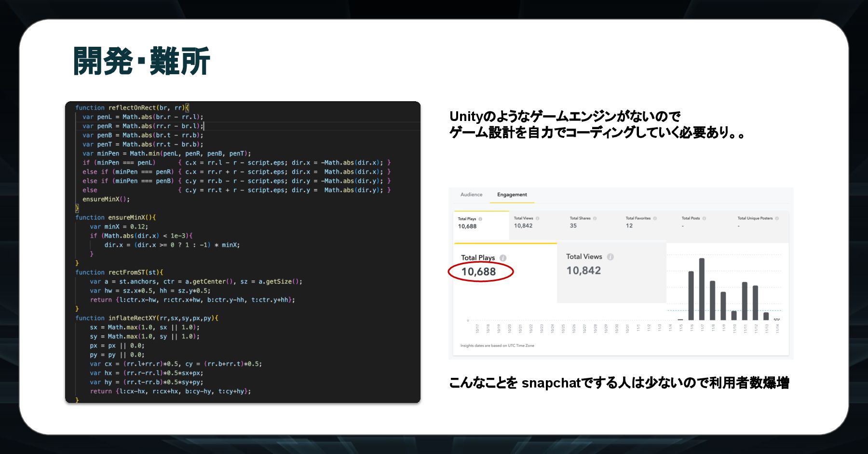Click info icon next to large Total Views heading
The width and height of the screenshot is (868, 454).
[610, 257]
